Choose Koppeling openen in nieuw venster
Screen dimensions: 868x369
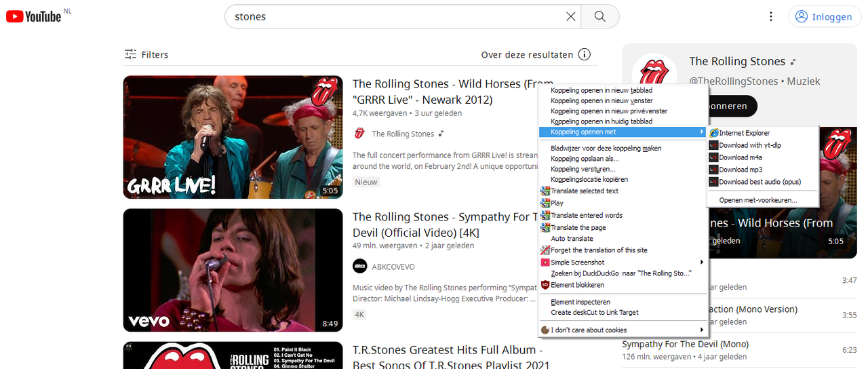(x=623, y=100)
